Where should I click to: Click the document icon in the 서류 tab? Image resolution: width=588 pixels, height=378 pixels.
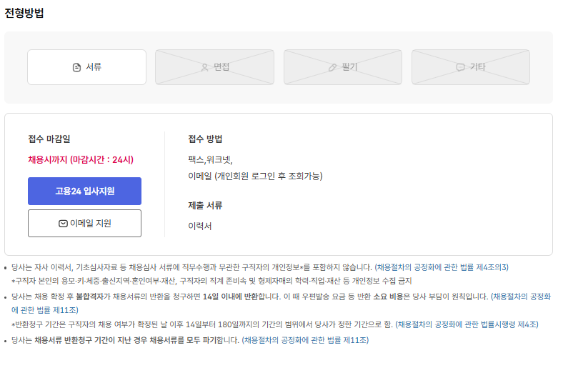[x=77, y=67]
